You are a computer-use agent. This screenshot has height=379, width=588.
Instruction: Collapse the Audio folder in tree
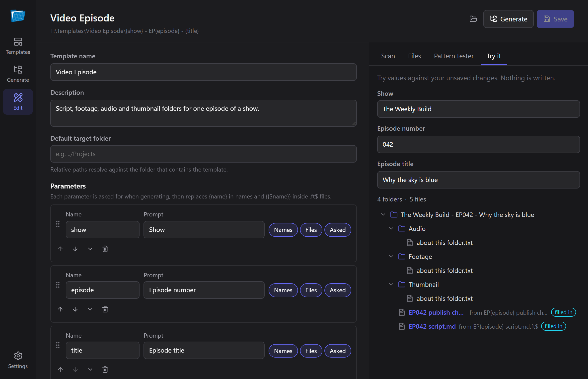tap(391, 228)
